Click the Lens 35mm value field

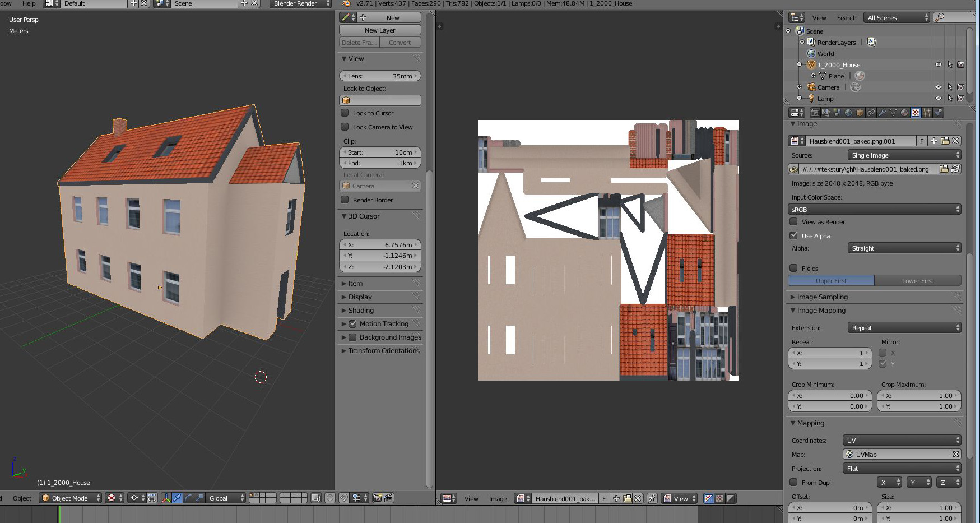click(x=380, y=76)
